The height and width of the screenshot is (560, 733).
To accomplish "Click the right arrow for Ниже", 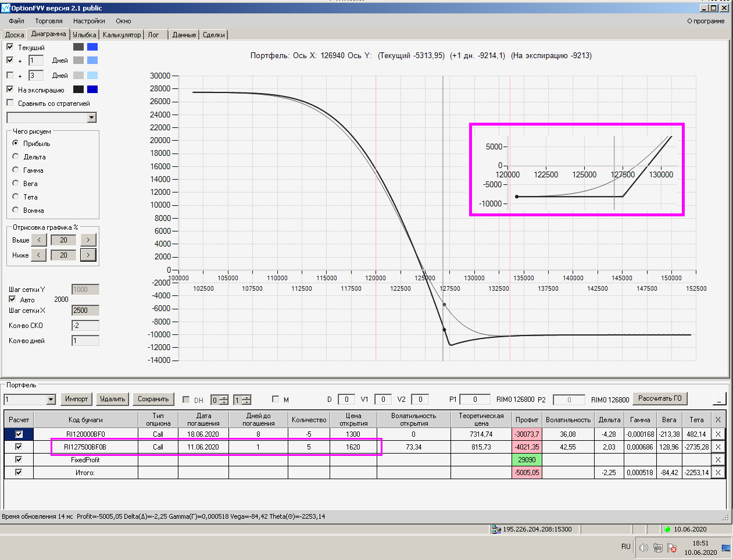I will (88, 255).
